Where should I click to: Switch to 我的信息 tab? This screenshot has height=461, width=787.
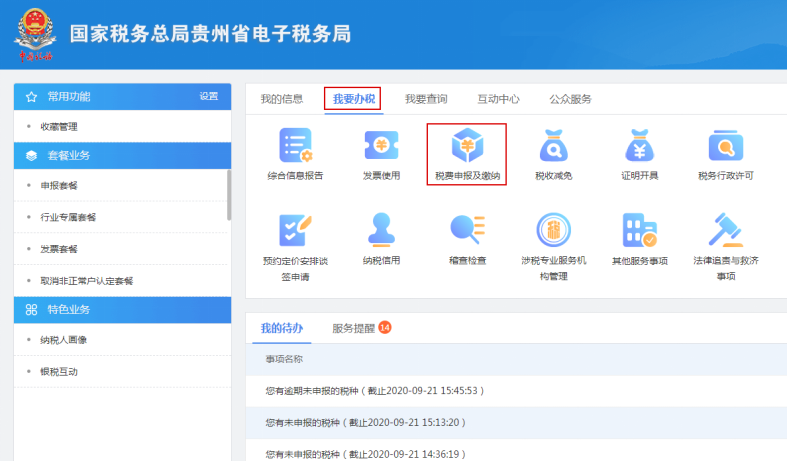[282, 99]
